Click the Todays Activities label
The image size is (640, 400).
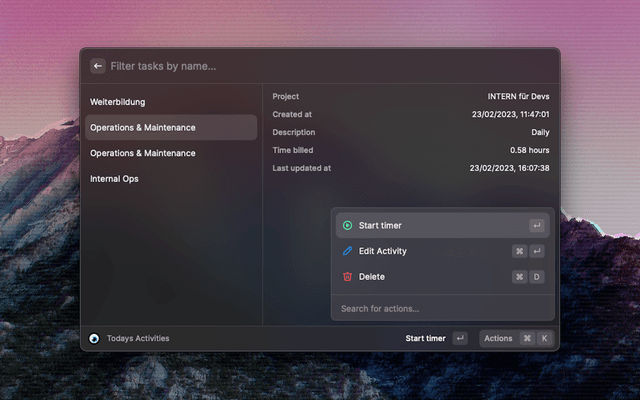[x=138, y=338]
